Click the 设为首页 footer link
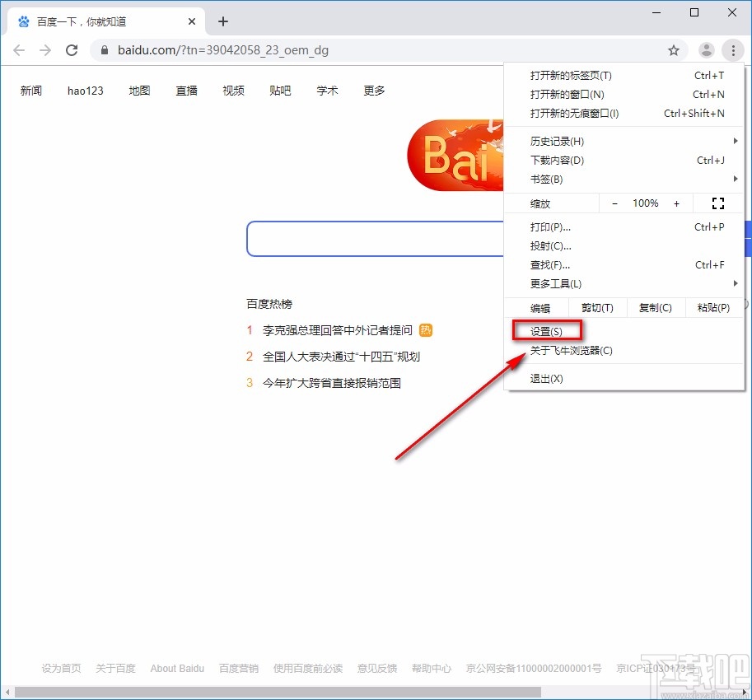The height and width of the screenshot is (700, 752). coord(60,669)
